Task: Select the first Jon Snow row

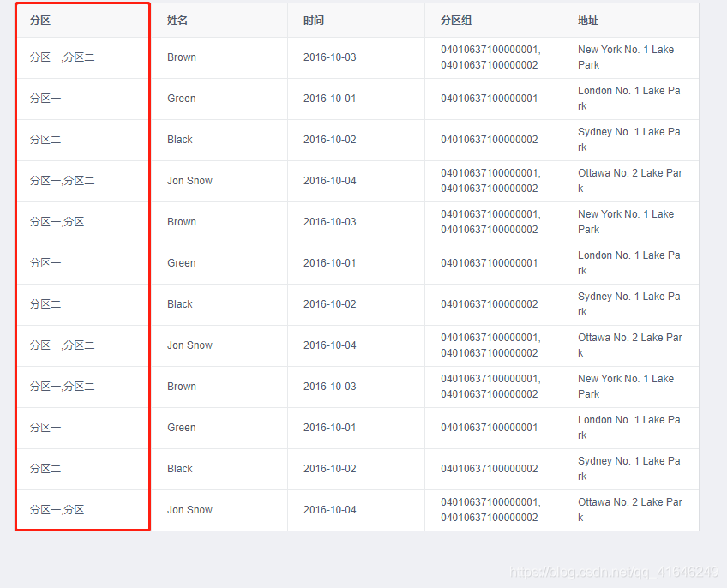Action: [x=189, y=181]
